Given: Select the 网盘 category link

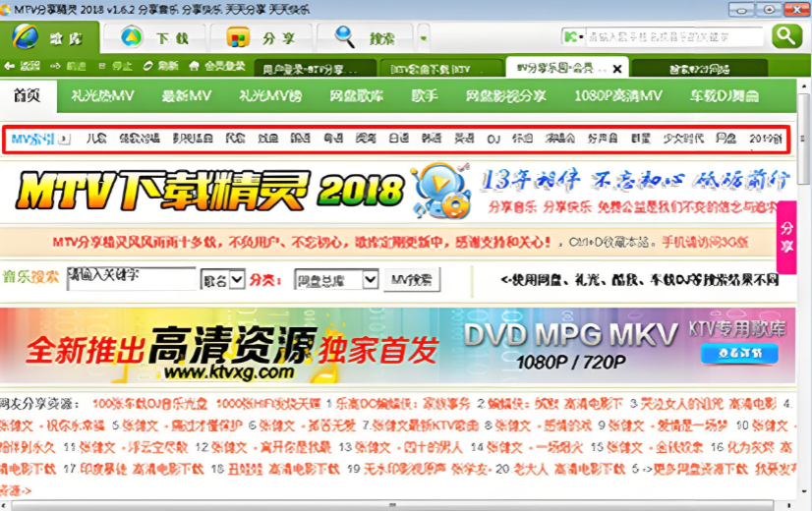Looking at the screenshot, I should pyautogui.click(x=725, y=139).
